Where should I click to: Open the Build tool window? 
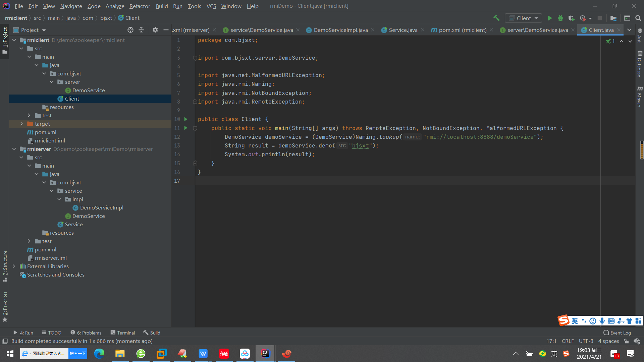(x=152, y=333)
